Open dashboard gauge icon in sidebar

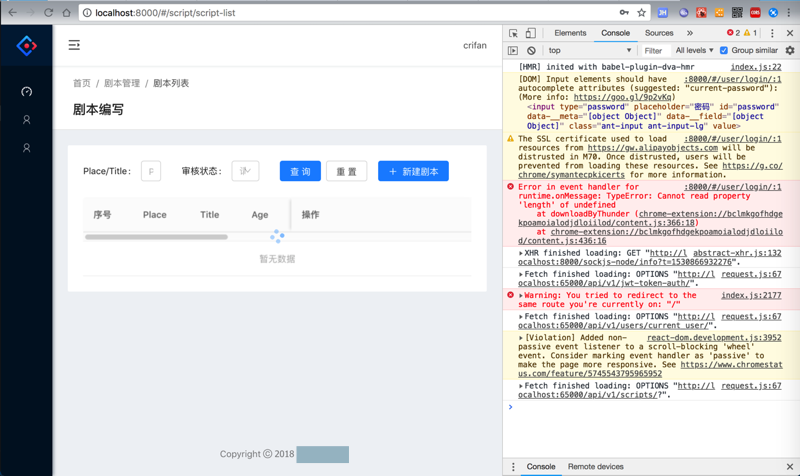27,91
